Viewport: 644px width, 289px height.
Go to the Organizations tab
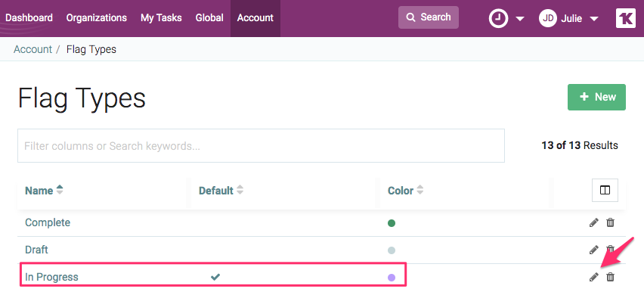(x=97, y=18)
